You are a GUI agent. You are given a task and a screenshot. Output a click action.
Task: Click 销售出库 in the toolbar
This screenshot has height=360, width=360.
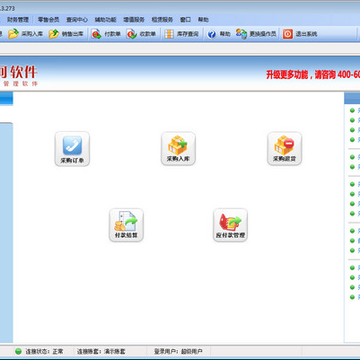[66, 34]
